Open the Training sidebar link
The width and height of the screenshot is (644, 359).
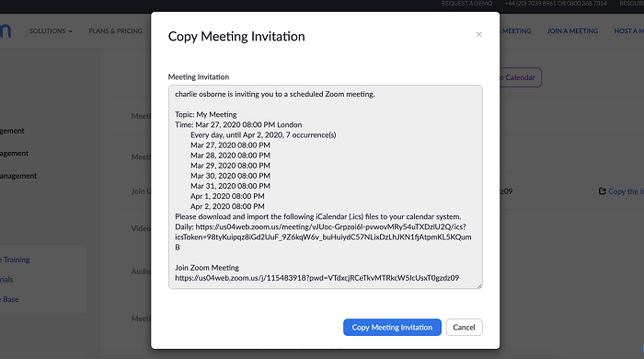tap(15, 260)
